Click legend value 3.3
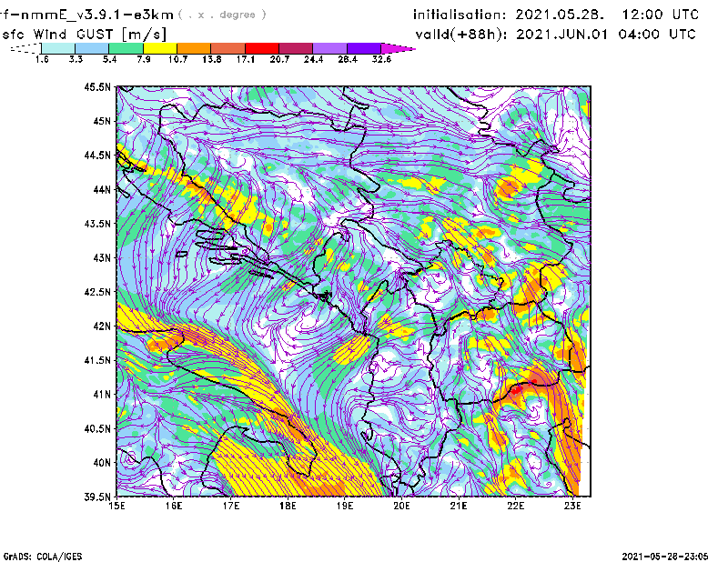 (76, 59)
